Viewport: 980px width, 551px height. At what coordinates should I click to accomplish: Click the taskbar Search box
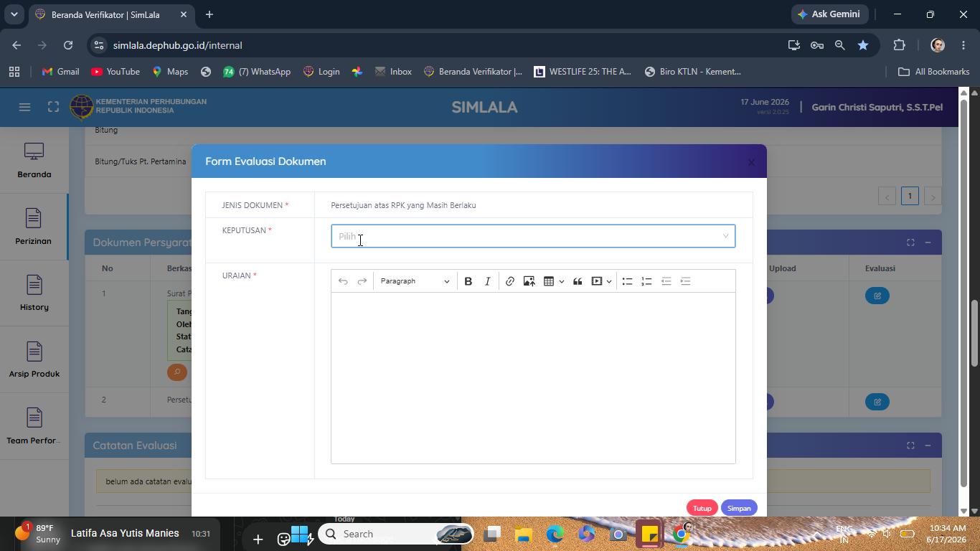pos(397,534)
